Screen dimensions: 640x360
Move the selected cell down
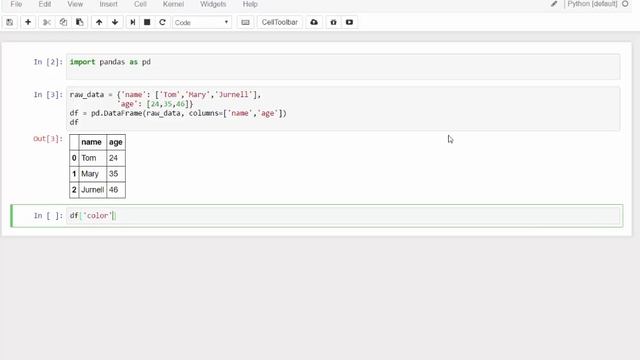point(115,22)
